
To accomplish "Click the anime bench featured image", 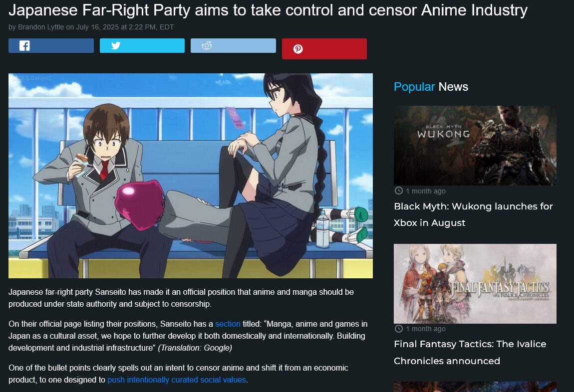I will pos(191,176).
